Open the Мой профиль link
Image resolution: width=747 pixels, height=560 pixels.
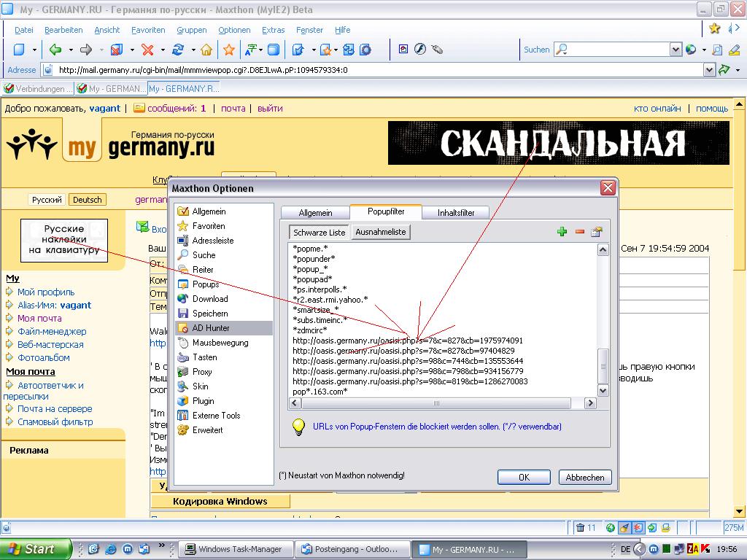click(46, 292)
